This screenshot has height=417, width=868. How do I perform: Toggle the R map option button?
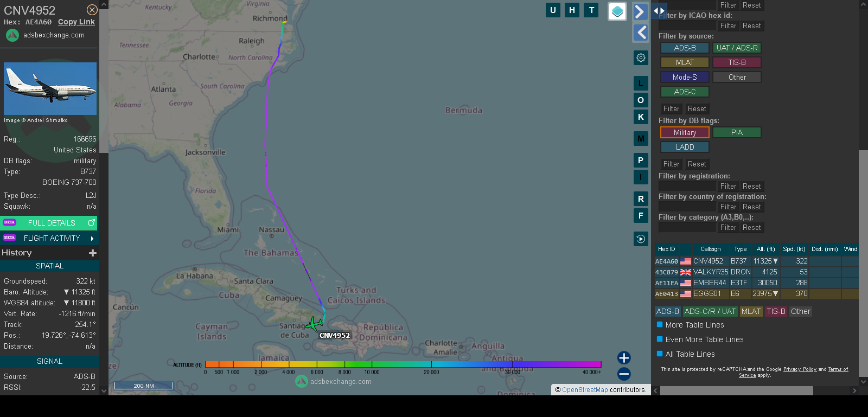coord(641,199)
